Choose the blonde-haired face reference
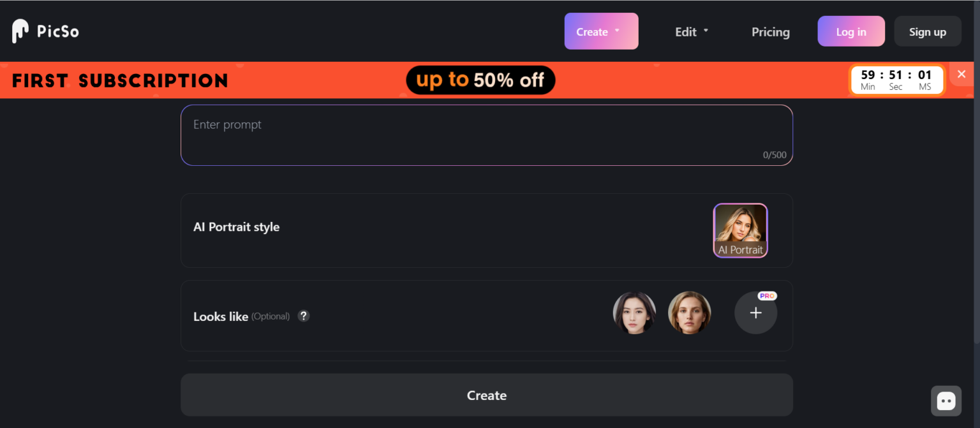The image size is (980, 428). click(x=689, y=313)
